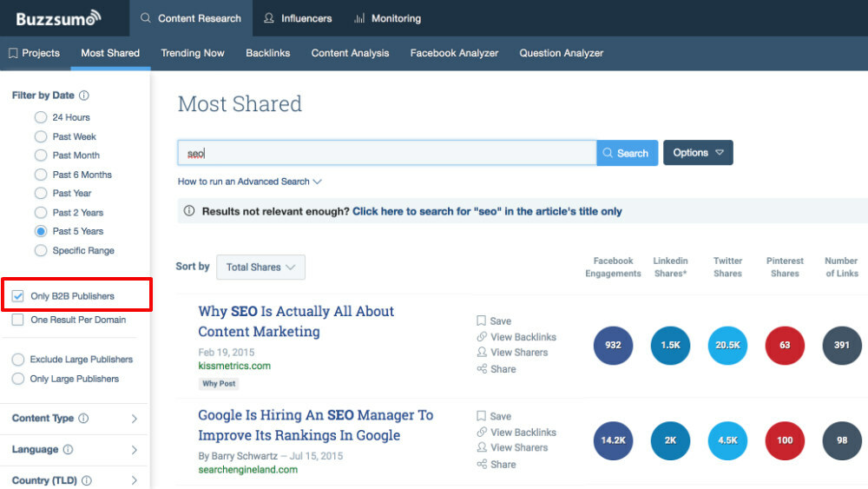Click the search input field containing seo

386,153
